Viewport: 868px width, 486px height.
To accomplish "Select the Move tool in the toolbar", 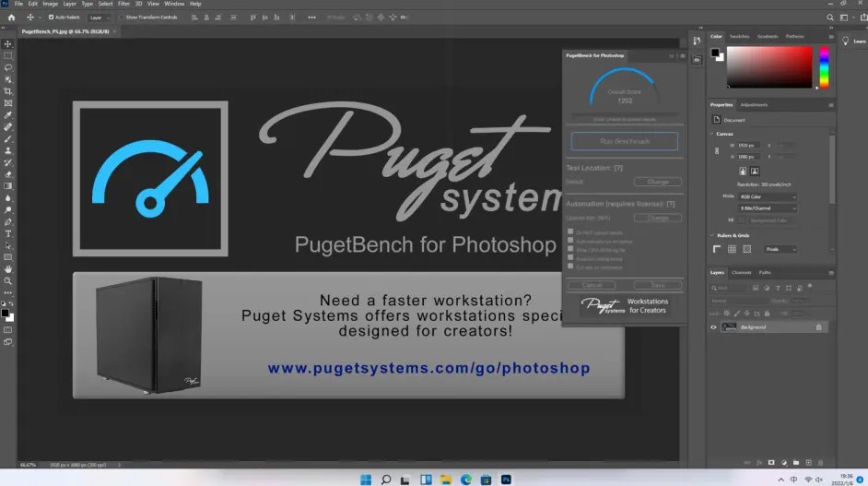I will pyautogui.click(x=7, y=43).
